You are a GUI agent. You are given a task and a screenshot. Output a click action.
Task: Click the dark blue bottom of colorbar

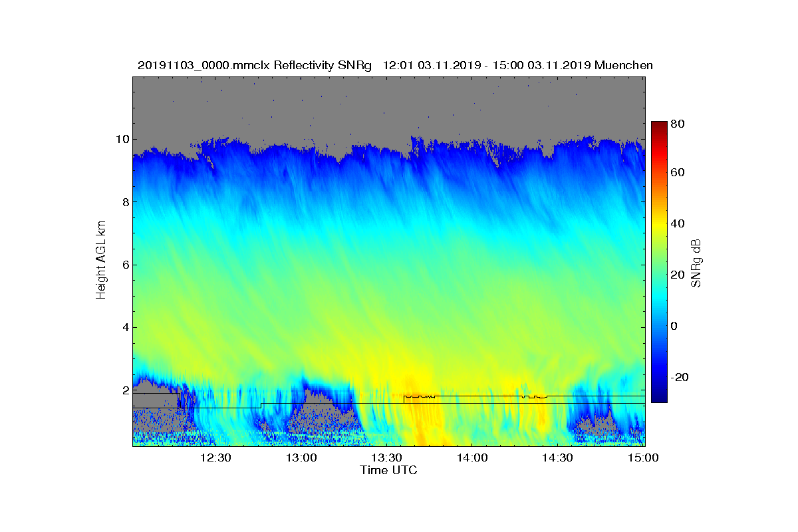659,398
